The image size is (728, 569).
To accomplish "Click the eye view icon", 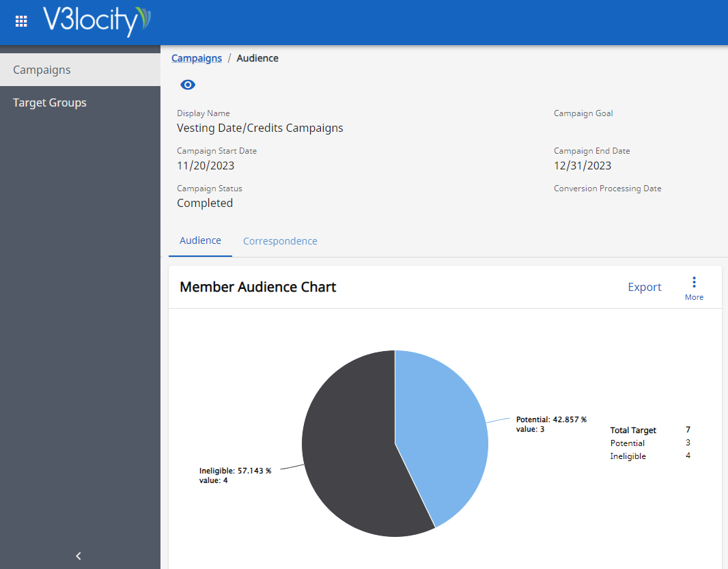I will click(x=188, y=85).
